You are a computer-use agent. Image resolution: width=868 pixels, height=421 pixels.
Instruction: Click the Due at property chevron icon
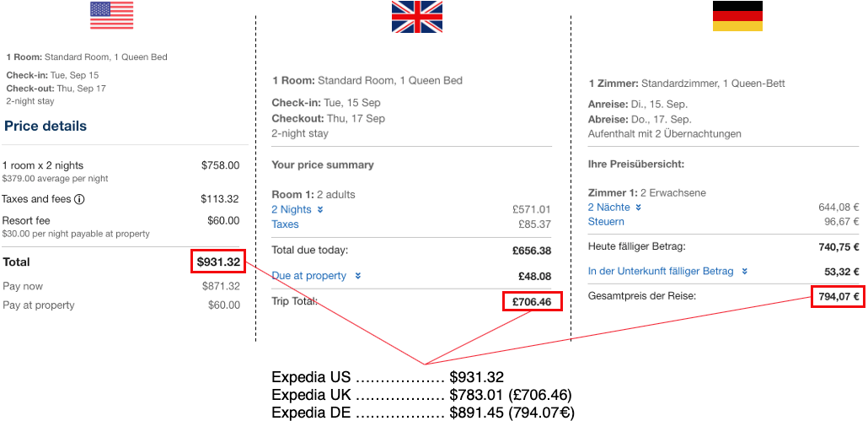coord(358,275)
